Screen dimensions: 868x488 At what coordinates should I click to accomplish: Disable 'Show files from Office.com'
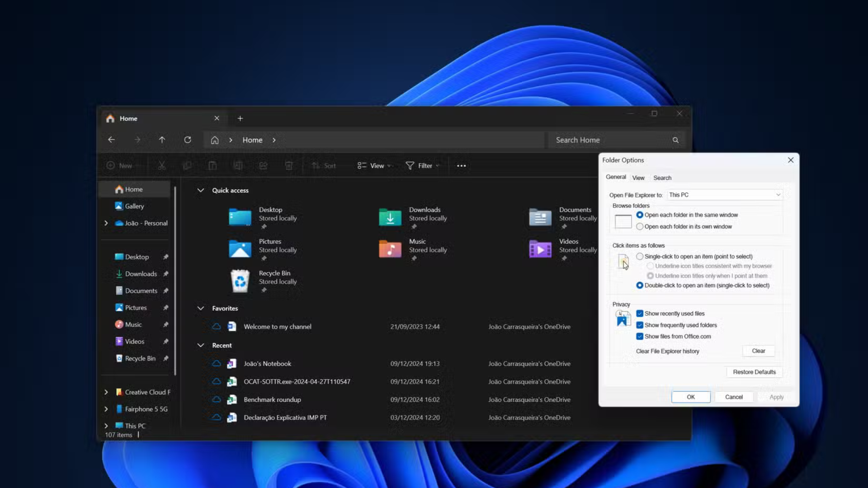640,336
